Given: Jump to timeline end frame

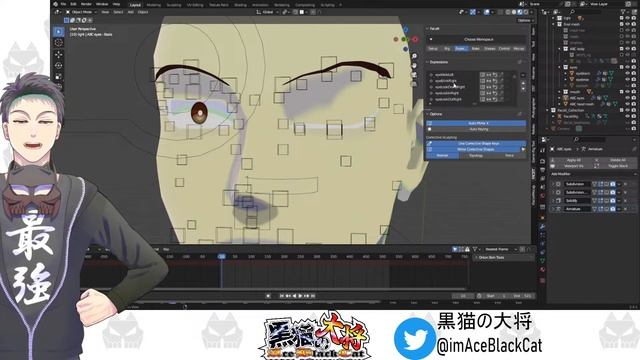Looking at the screenshot, I should click(313, 296).
